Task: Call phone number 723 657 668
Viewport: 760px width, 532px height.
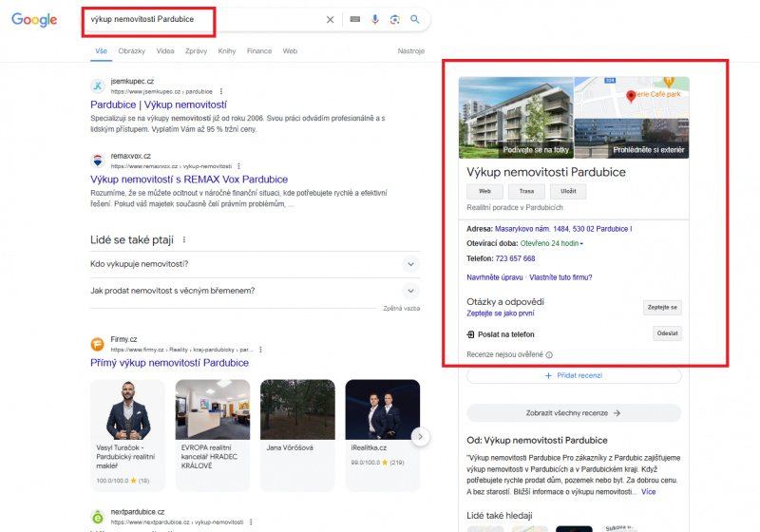Action: [x=515, y=258]
